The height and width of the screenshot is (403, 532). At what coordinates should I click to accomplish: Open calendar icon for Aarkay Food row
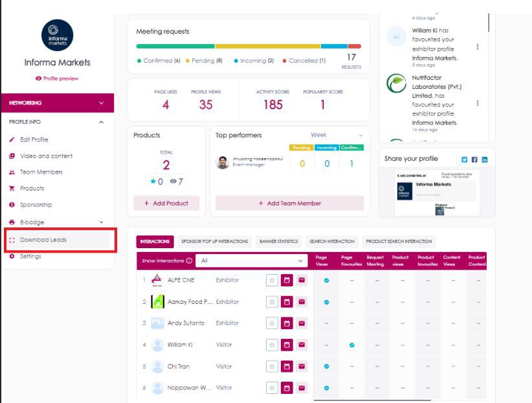[287, 302]
